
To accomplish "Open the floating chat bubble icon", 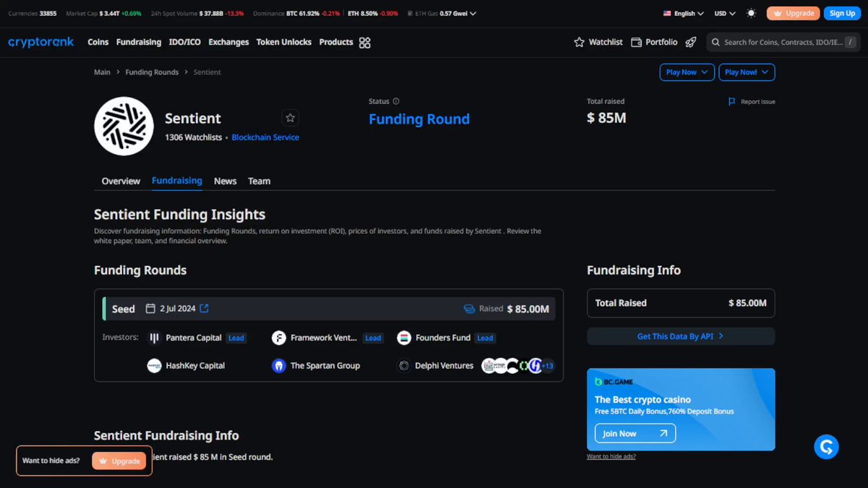I will (826, 447).
